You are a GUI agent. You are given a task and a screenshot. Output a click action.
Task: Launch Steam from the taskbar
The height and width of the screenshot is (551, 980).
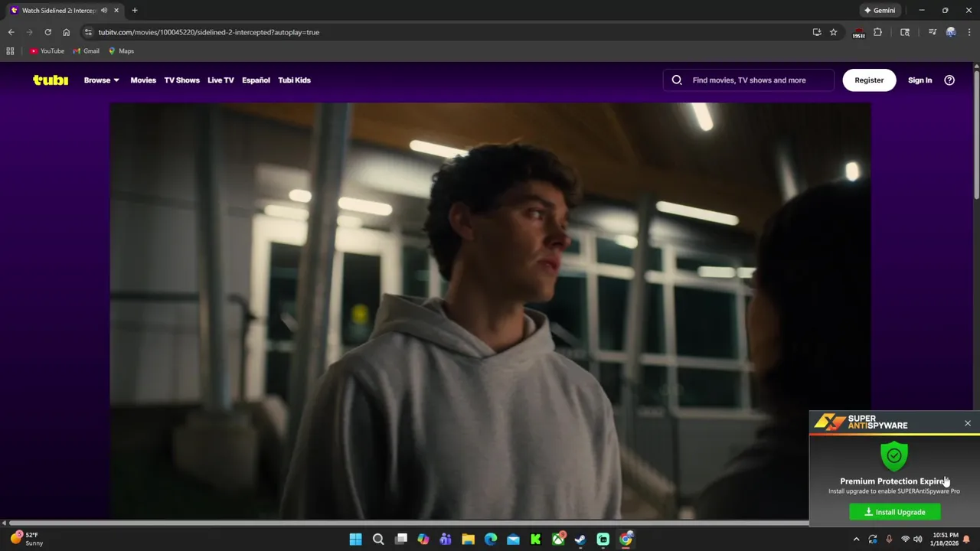click(580, 540)
